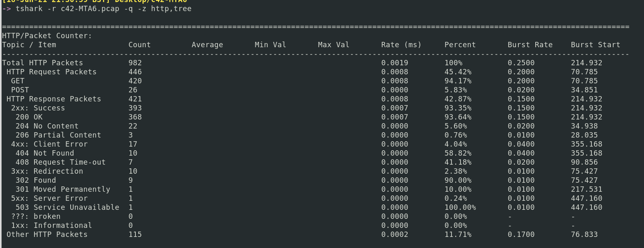Click the 'Burst Rate' column header
The height and width of the screenshot is (248, 644).
click(530, 45)
